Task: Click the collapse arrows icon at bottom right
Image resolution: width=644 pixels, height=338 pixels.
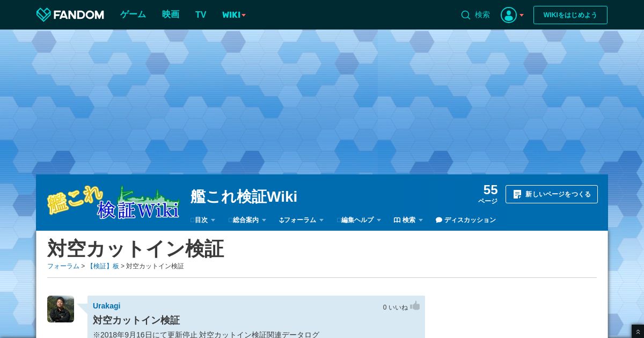Action: [x=638, y=332]
